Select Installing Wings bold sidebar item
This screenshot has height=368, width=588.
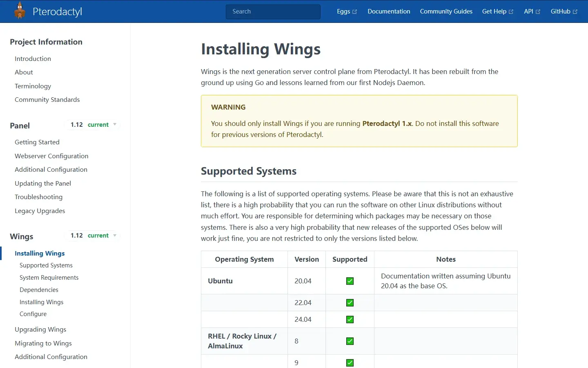pyautogui.click(x=40, y=253)
